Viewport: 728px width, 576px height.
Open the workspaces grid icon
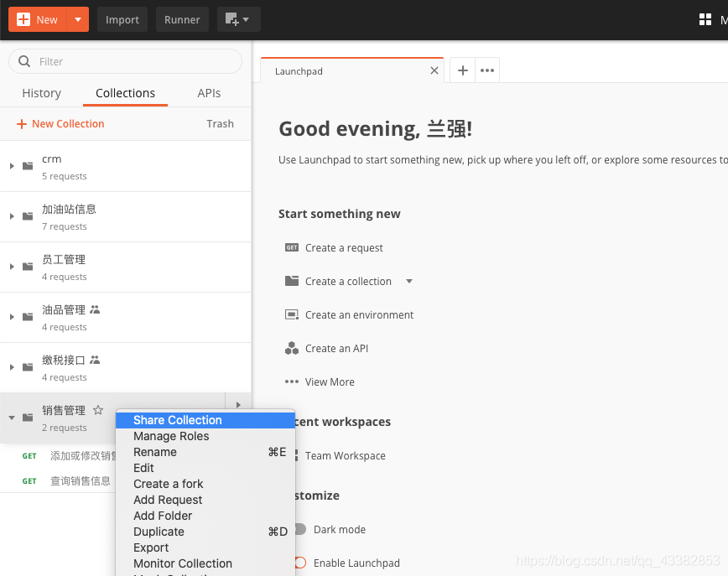[x=705, y=19]
